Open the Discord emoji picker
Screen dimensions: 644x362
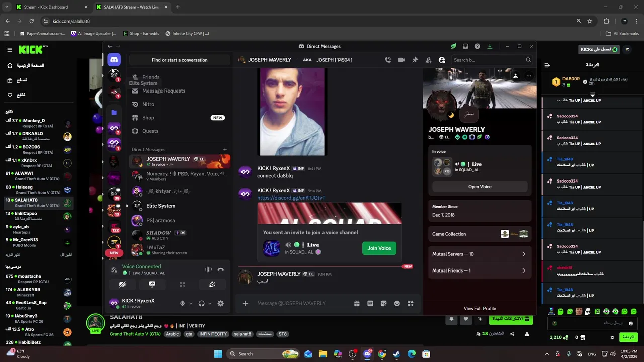click(397, 303)
